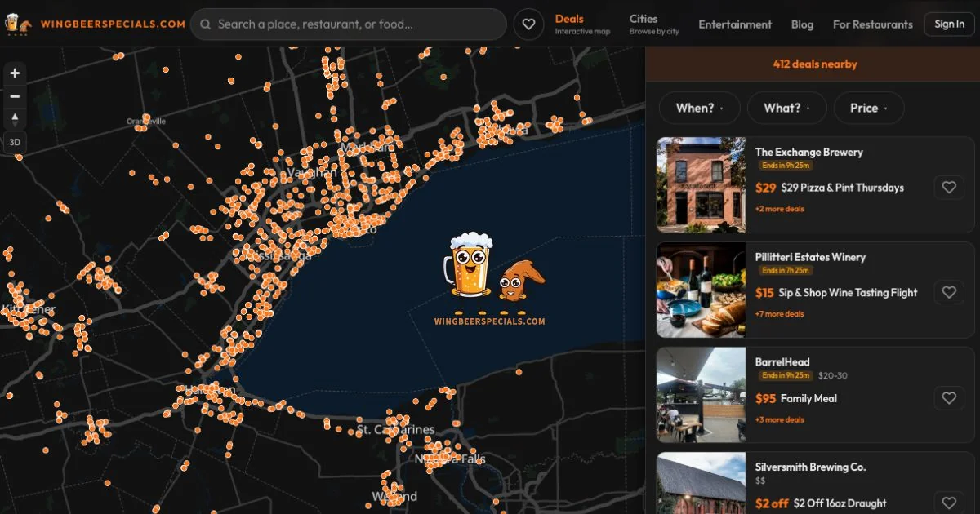Click the WingBeerSpecials.com logo in header
The image size is (980, 514).
(x=95, y=24)
